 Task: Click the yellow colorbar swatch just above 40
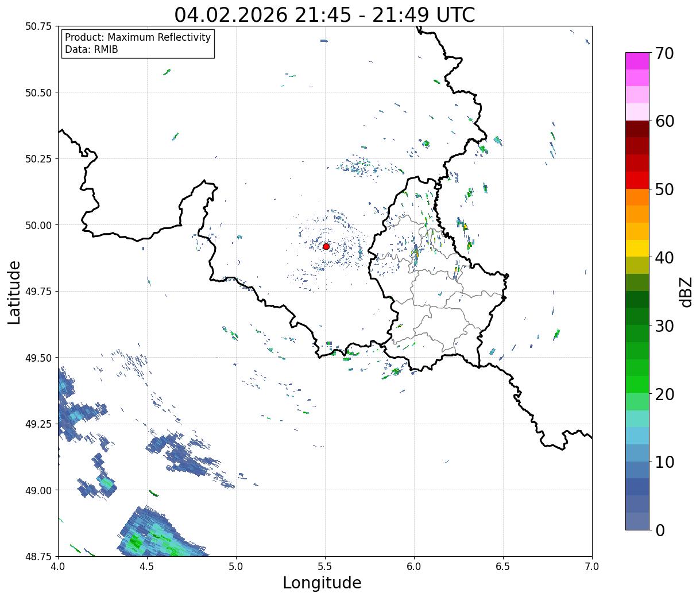(x=637, y=248)
